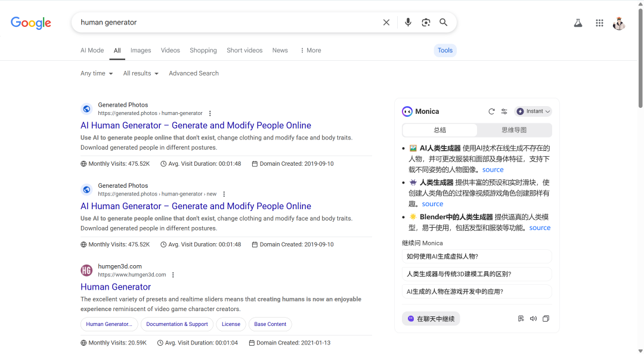
Task: Click scrollbar down arrow
Action: pyautogui.click(x=640, y=350)
